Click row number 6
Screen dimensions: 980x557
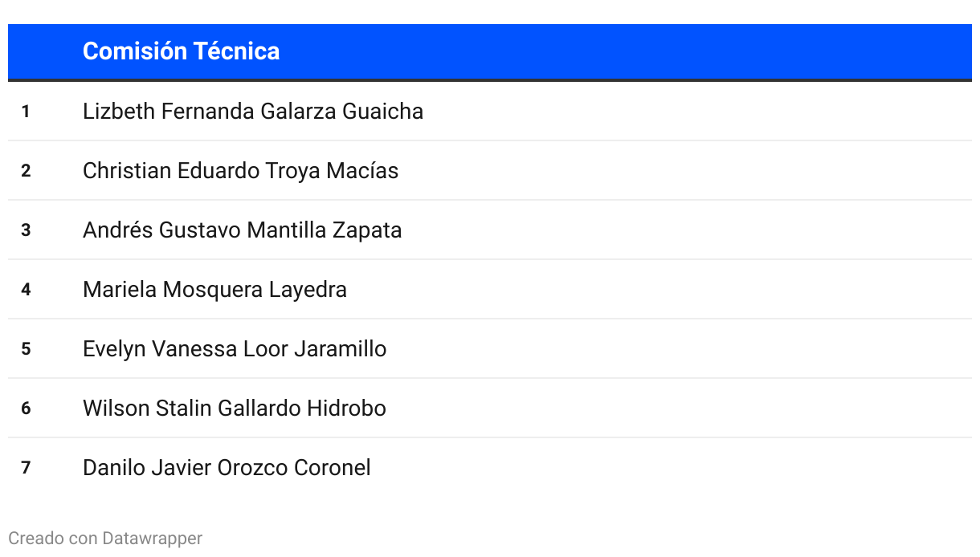tap(26, 409)
